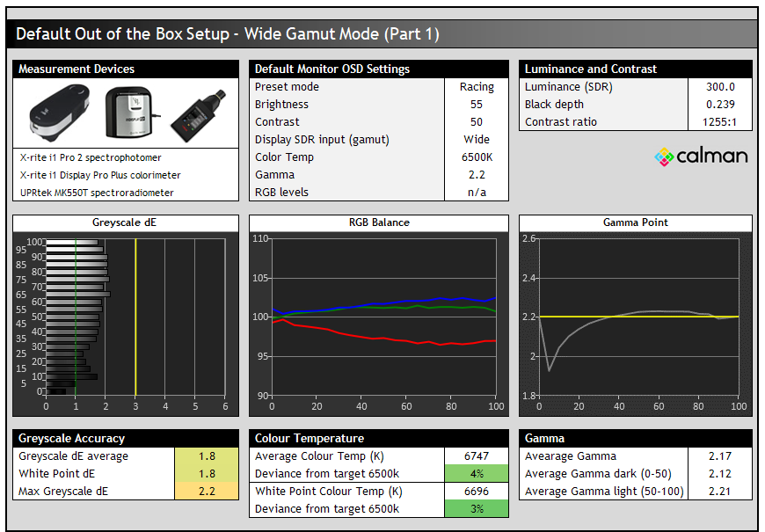
Task: Click the Greyscale Accuracy section header
Action: (x=126, y=438)
